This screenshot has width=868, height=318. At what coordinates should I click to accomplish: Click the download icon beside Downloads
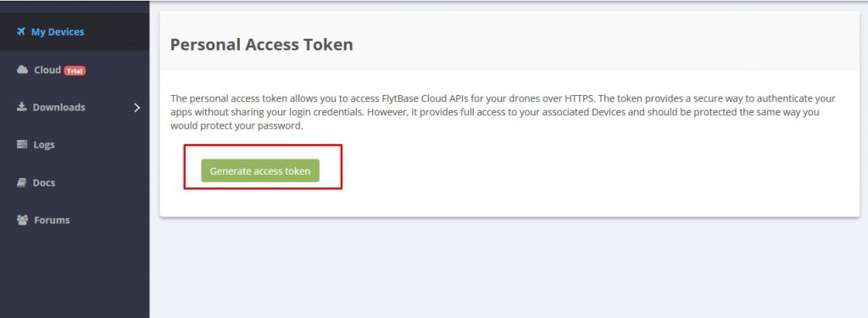click(x=21, y=107)
